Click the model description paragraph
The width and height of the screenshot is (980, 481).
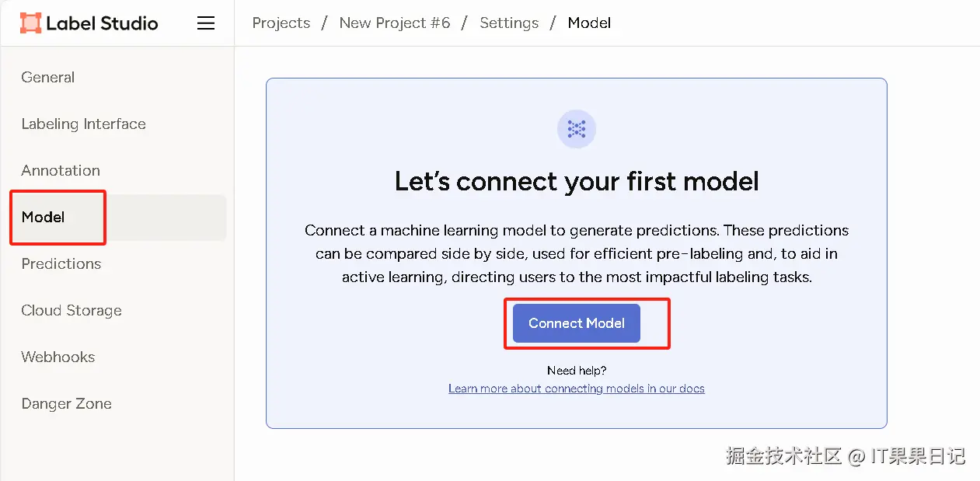pyautogui.click(x=577, y=254)
